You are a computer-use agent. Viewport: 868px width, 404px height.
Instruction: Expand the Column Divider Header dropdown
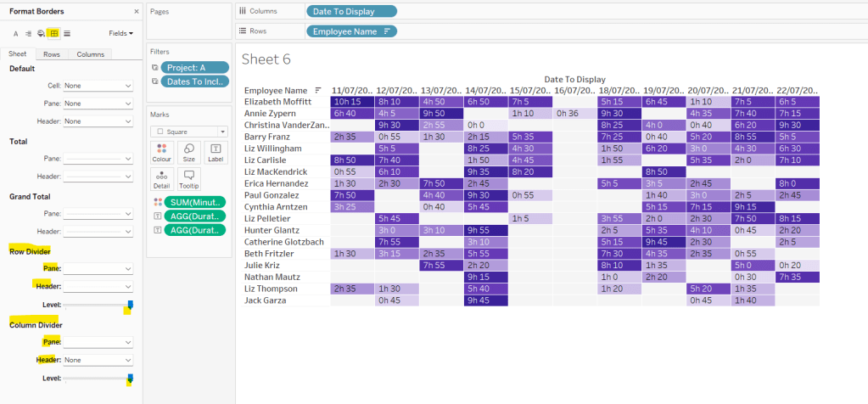click(x=98, y=360)
